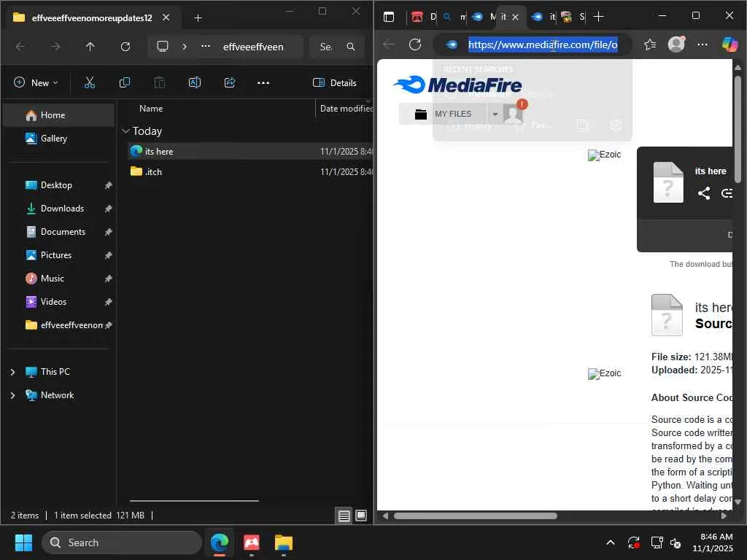
Task: Click the site icon left of the URL
Action: pos(452,44)
